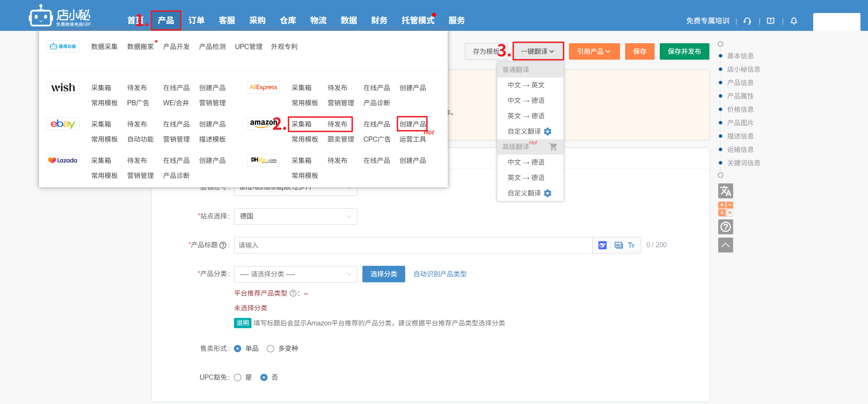Open settings gear beside 普通翻译 自定义翻译
Image resolution: width=868 pixels, height=404 pixels.
[547, 131]
